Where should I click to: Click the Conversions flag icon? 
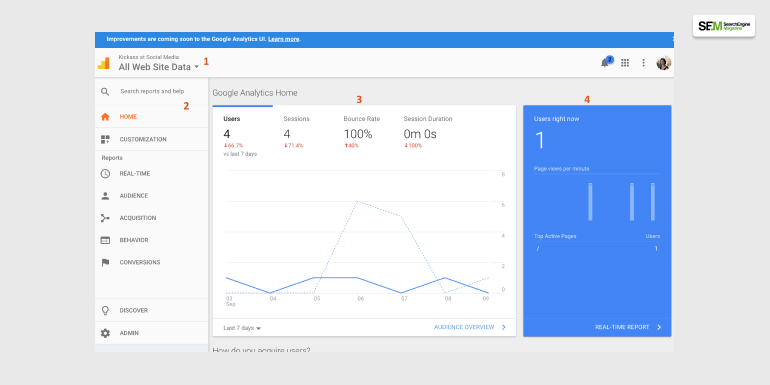coord(105,263)
